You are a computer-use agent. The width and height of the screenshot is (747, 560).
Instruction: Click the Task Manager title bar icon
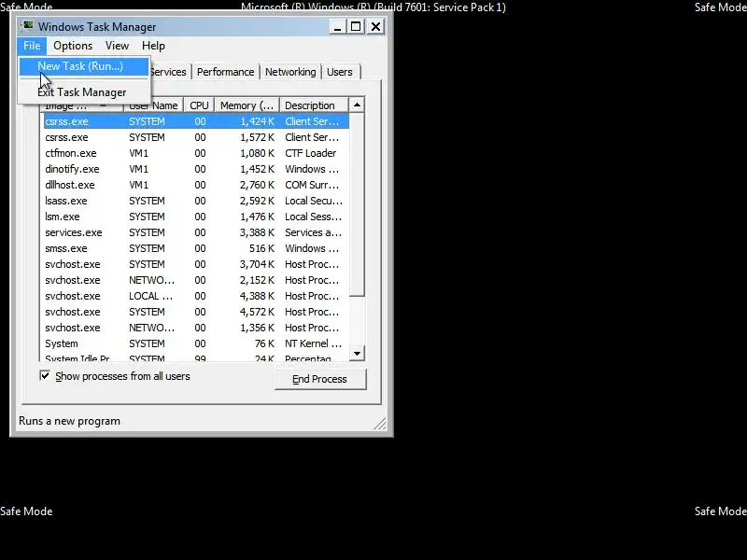pos(28,26)
